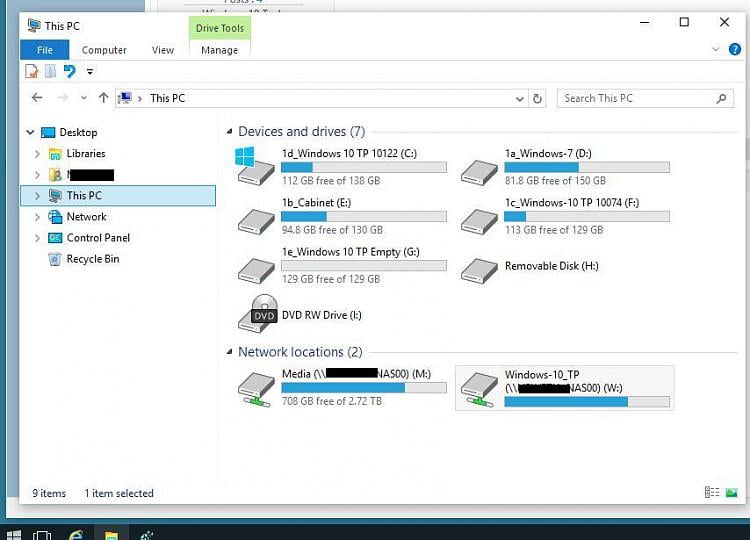The width and height of the screenshot is (750, 540).
Task: Select the Media (M:) network drive icon
Action: click(256, 389)
